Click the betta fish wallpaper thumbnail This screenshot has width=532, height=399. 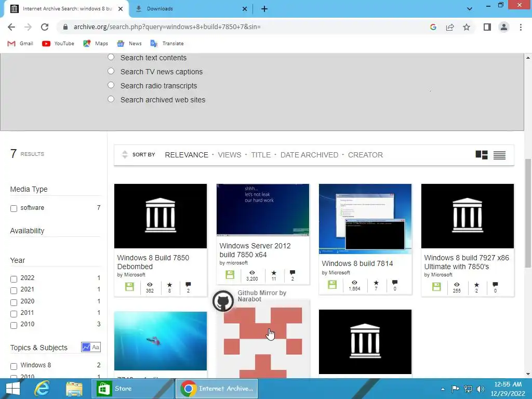tap(161, 341)
